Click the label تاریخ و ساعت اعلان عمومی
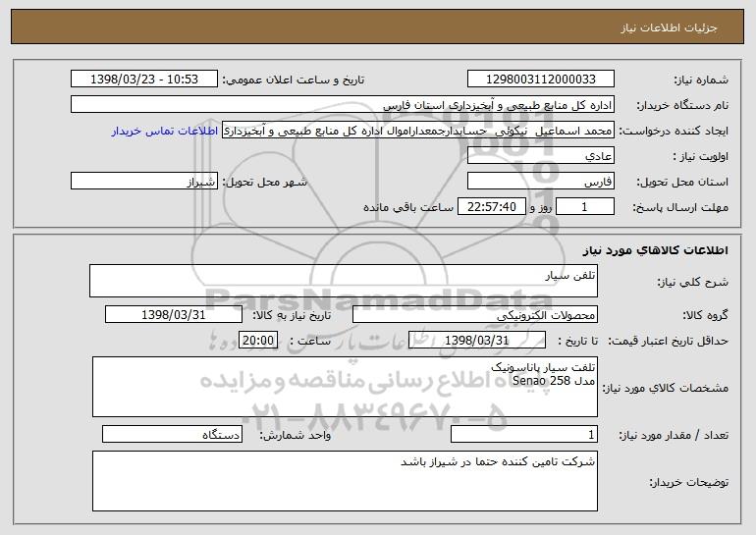This screenshot has height=535, width=756. click(x=294, y=80)
